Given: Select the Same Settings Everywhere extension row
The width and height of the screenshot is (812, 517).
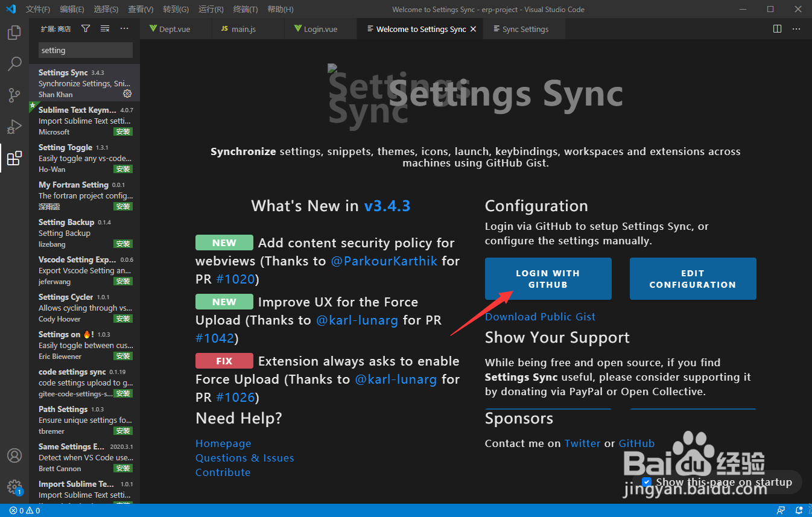Looking at the screenshot, I should tap(84, 457).
